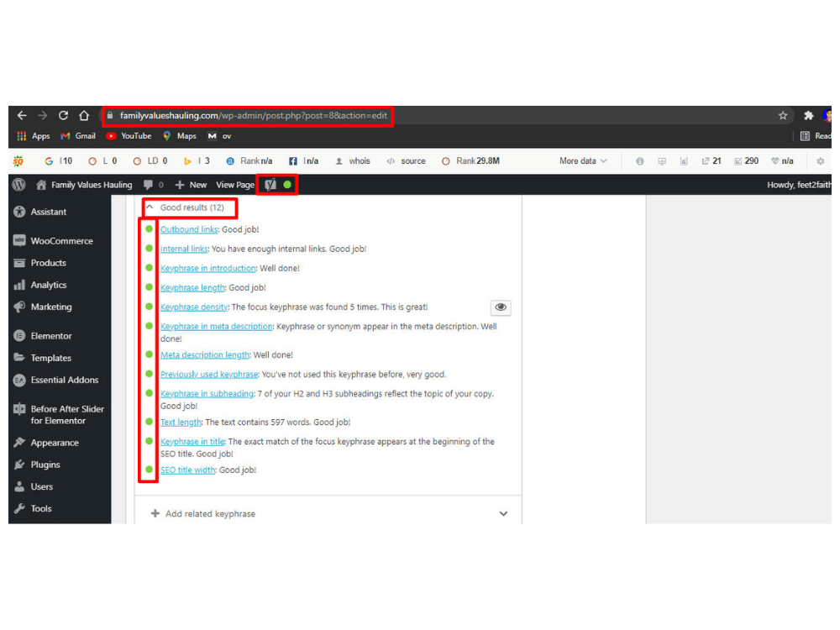Click the SEOquake logo icon
Screen dimensions: 840x630
pos(18,160)
